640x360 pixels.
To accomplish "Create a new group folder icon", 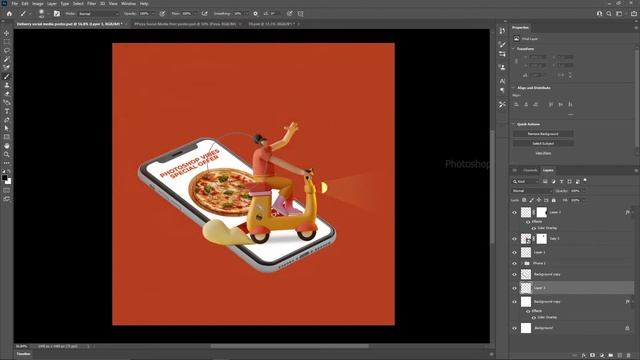I will pos(611,356).
